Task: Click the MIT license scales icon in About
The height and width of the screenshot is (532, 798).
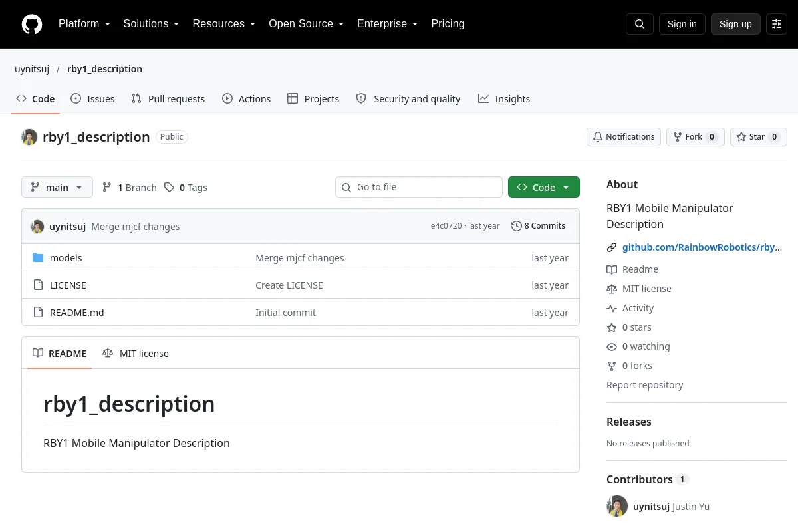Action: [x=612, y=289]
